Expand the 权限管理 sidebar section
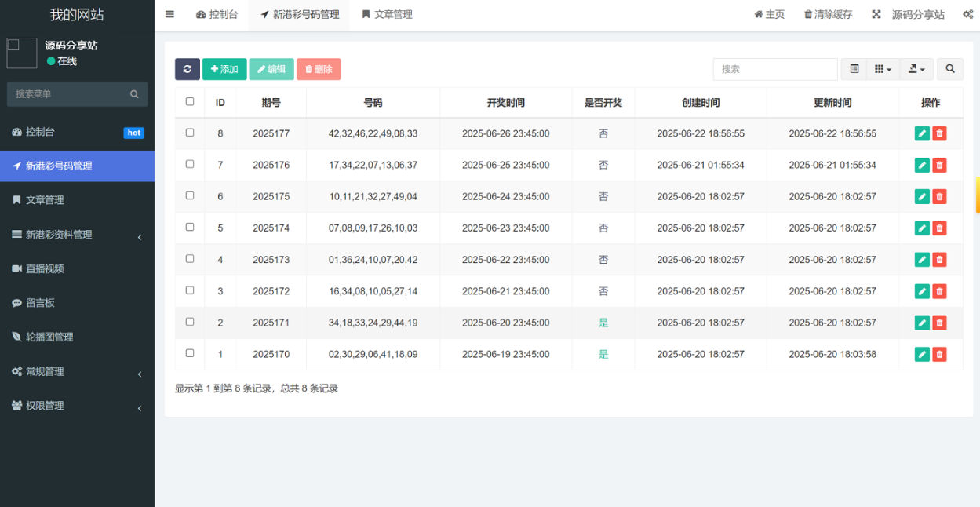 coord(77,406)
